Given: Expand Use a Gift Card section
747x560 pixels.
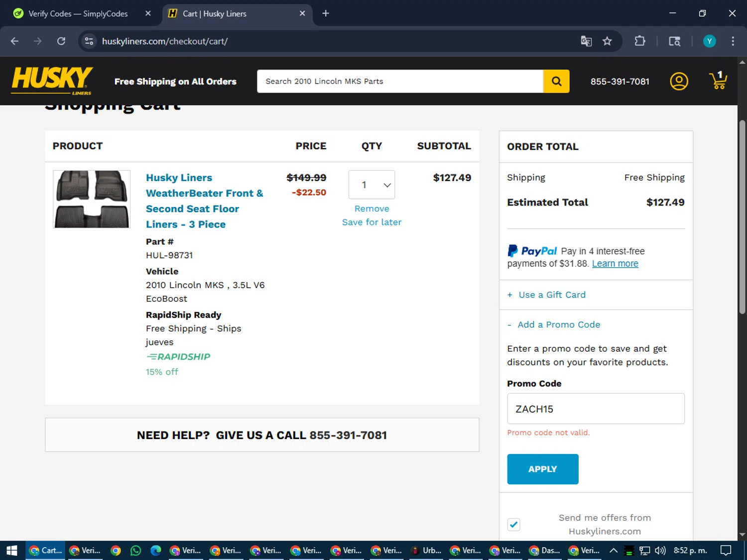Looking at the screenshot, I should (x=546, y=295).
